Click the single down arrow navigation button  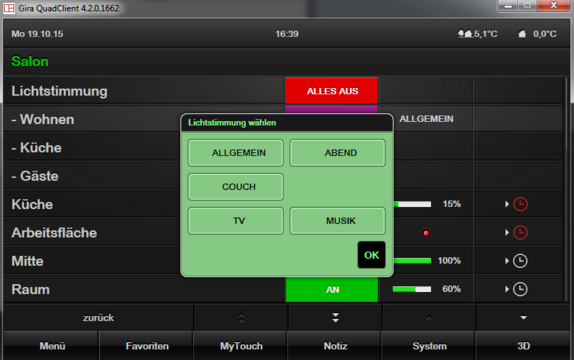[x=523, y=318]
